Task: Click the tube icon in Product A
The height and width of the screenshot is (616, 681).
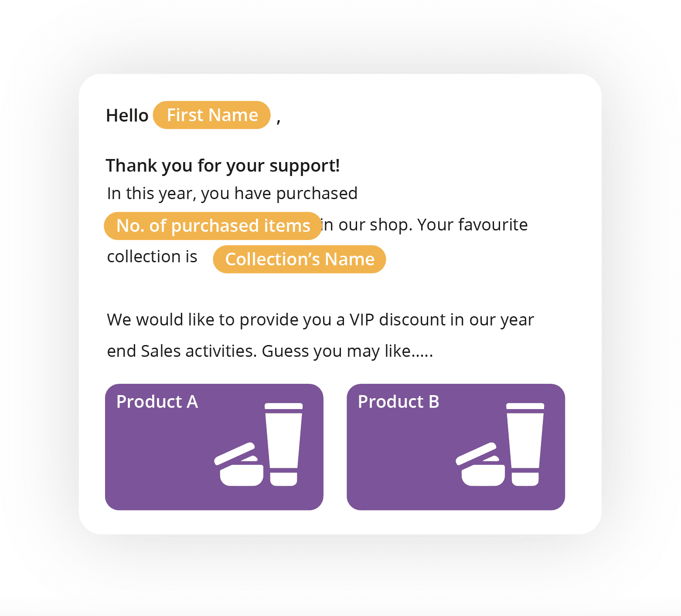Action: point(284,444)
